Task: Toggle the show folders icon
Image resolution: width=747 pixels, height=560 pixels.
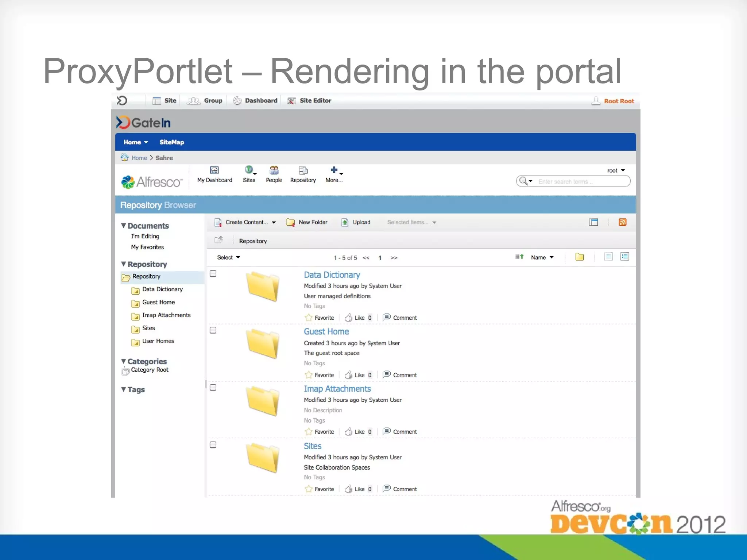Action: [x=580, y=257]
